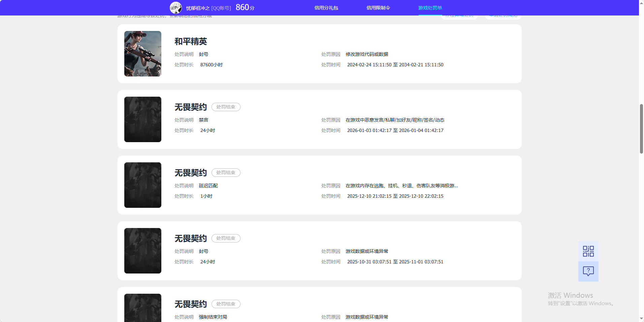Click the time range starting 2024-02-24 15:11:50
This screenshot has height=322, width=644.
(x=395, y=65)
